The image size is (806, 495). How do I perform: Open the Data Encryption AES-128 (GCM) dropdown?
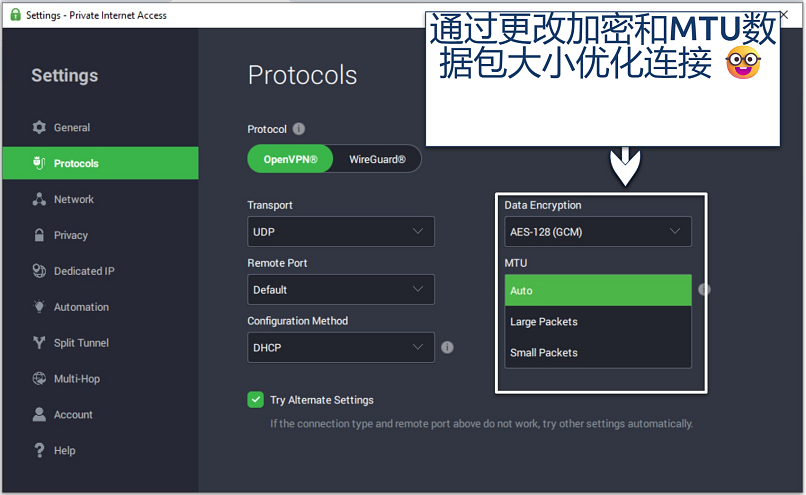[x=598, y=232]
